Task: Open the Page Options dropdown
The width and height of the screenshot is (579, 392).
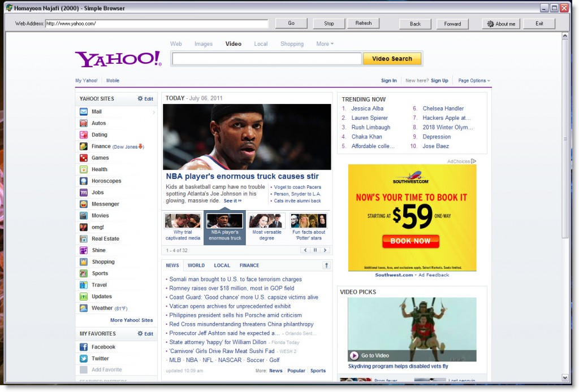Action: (x=474, y=80)
